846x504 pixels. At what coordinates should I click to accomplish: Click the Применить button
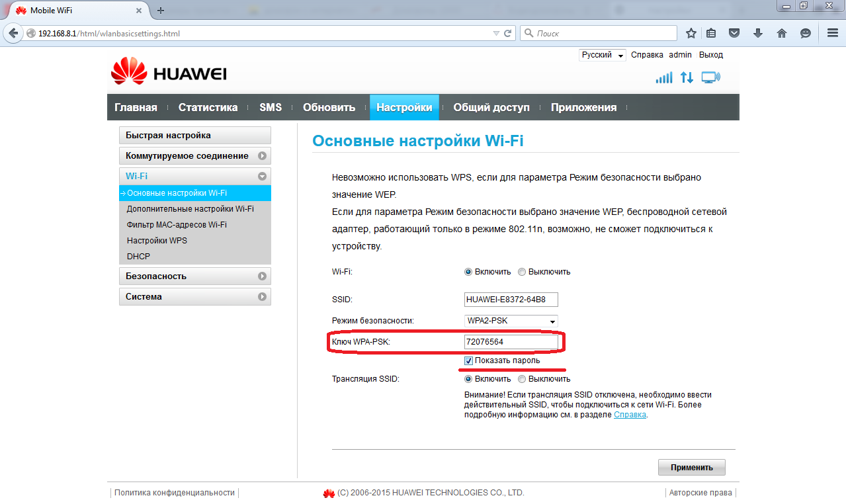(x=692, y=467)
